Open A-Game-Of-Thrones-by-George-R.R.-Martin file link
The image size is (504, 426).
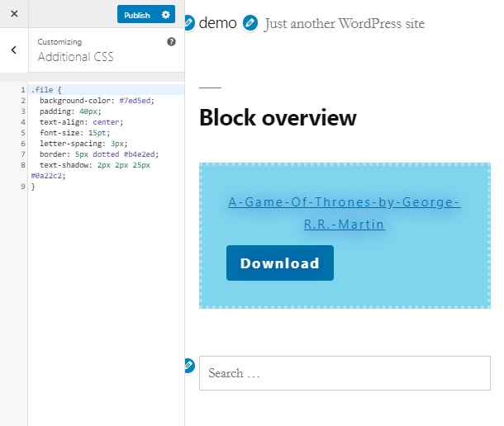pyautogui.click(x=345, y=213)
